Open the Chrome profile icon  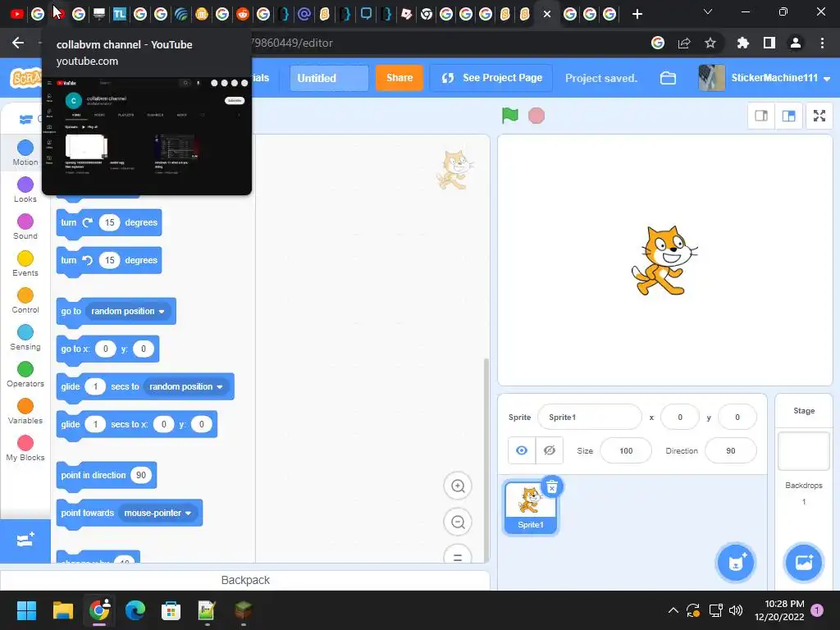click(x=796, y=43)
